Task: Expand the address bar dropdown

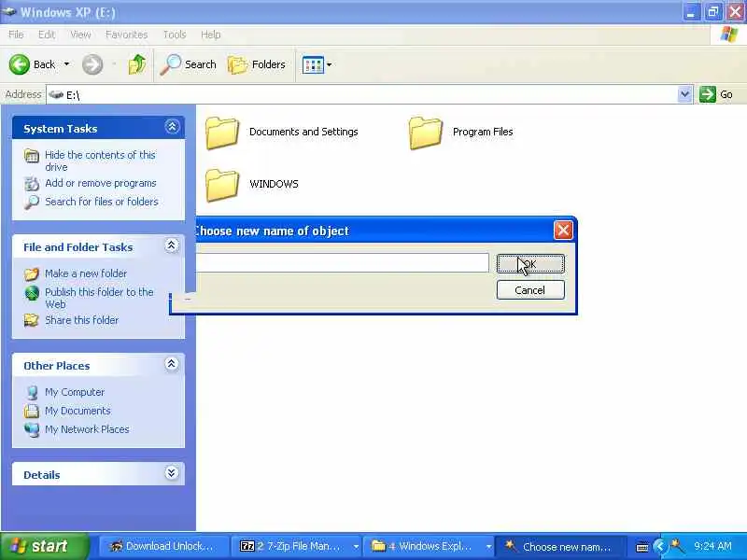Action: tap(684, 94)
